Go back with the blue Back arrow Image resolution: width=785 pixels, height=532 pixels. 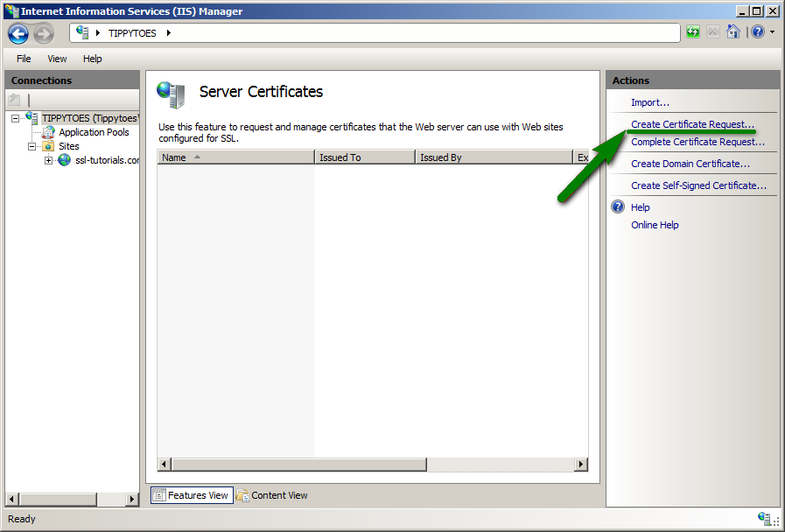point(18,34)
